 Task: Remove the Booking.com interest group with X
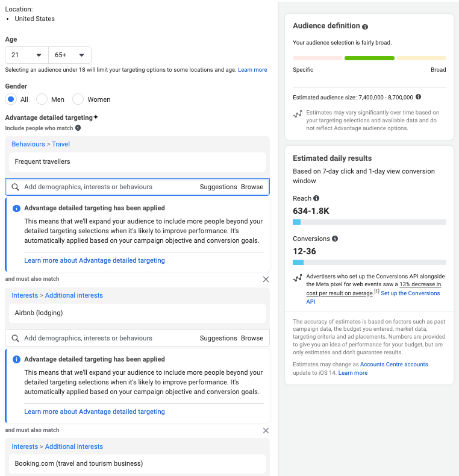point(266,431)
